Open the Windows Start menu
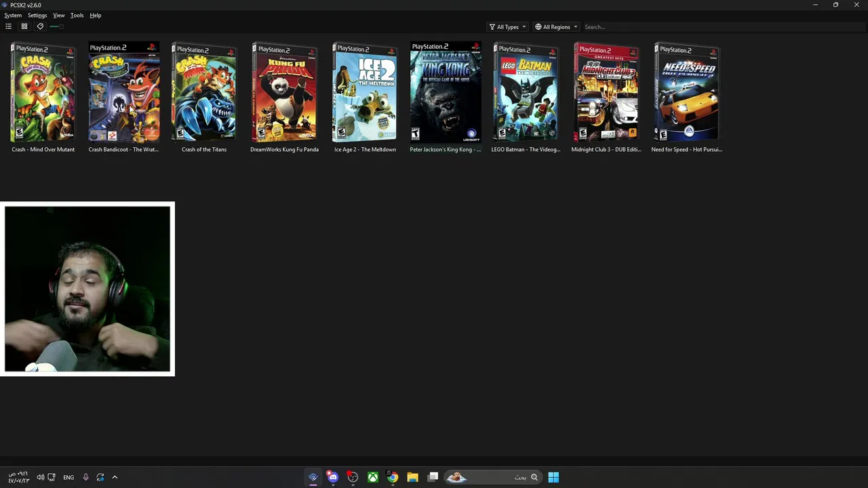This screenshot has height=488, width=868. pyautogui.click(x=553, y=477)
